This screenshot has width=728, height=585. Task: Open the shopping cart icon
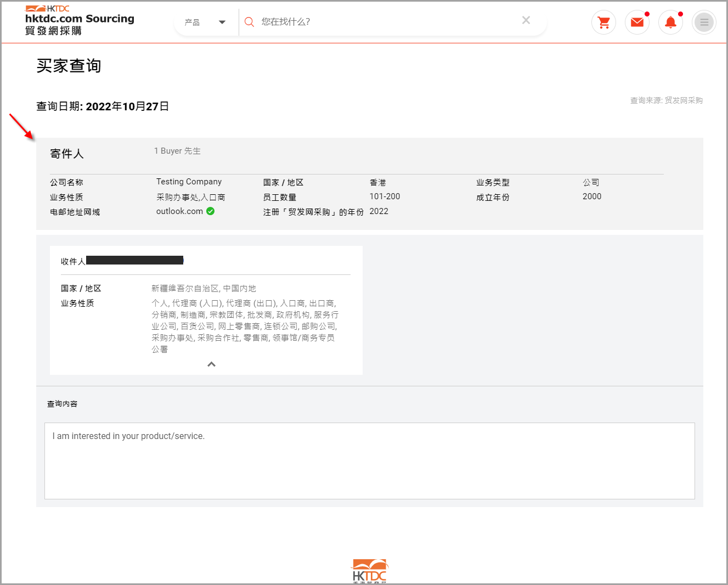(603, 22)
